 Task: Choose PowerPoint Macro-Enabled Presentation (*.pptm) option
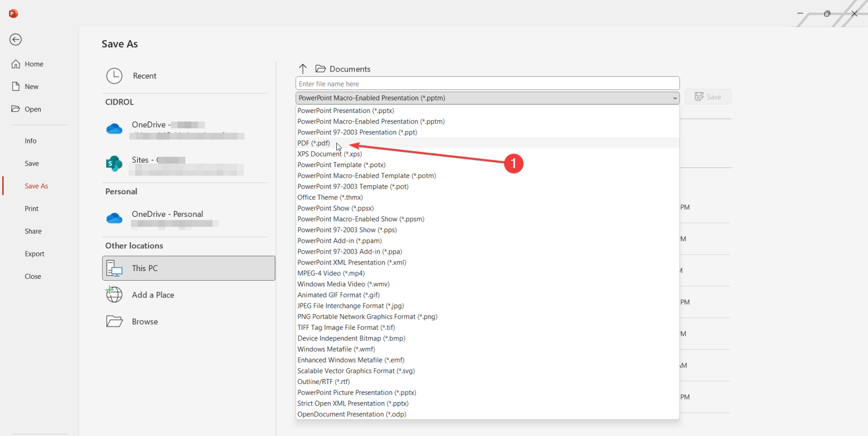(487, 121)
